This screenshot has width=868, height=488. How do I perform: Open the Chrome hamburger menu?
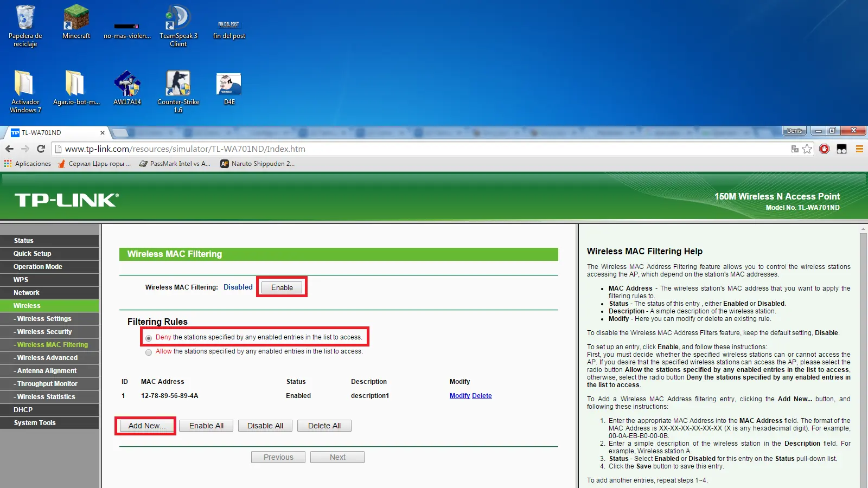tap(859, 149)
